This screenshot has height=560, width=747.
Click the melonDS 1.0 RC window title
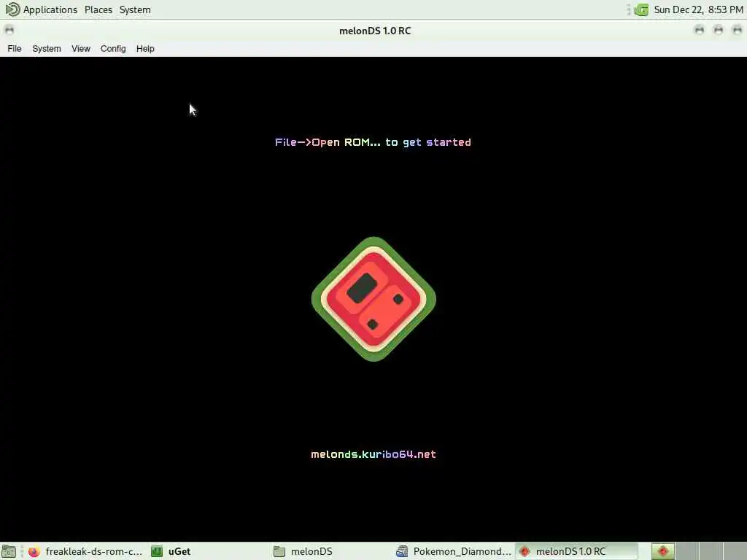(x=375, y=31)
